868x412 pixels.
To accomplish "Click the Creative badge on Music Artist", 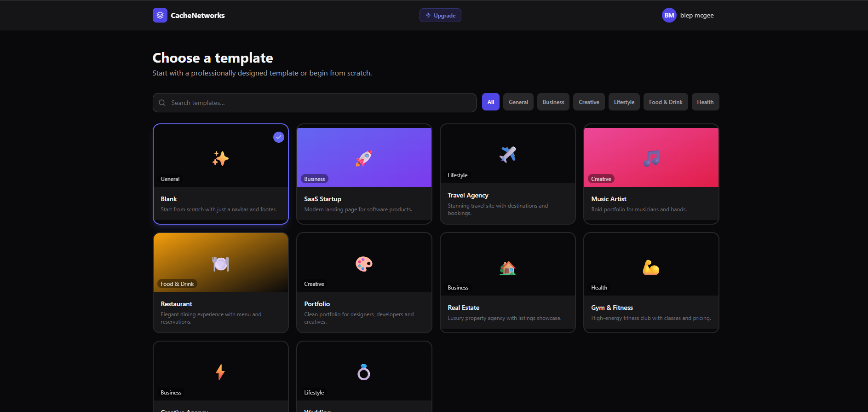I will tap(601, 179).
